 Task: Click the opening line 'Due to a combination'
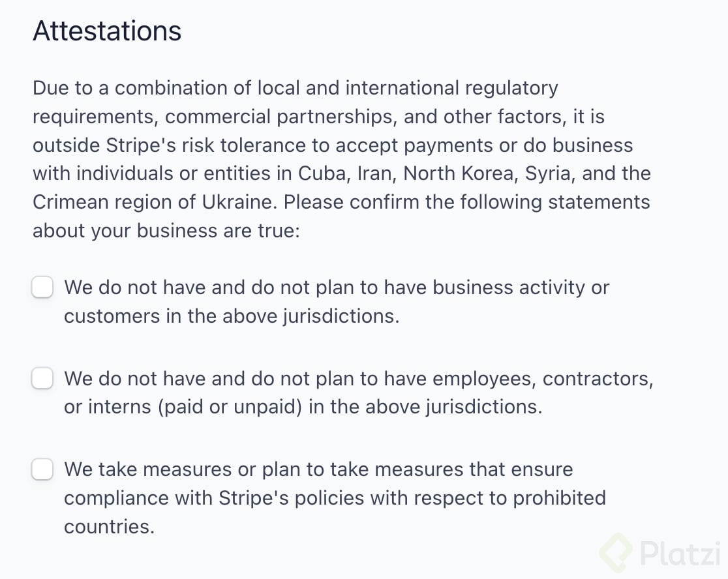pyautogui.click(x=296, y=88)
